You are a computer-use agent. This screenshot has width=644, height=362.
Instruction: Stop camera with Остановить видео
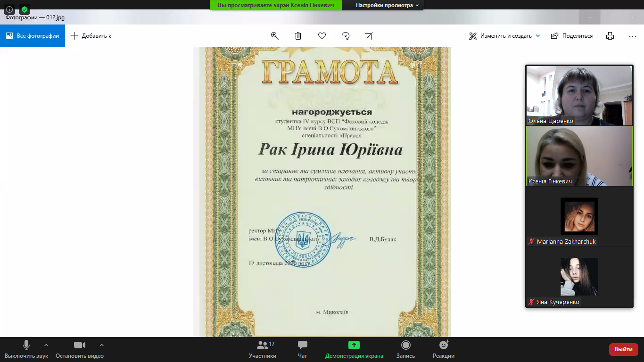79,349
